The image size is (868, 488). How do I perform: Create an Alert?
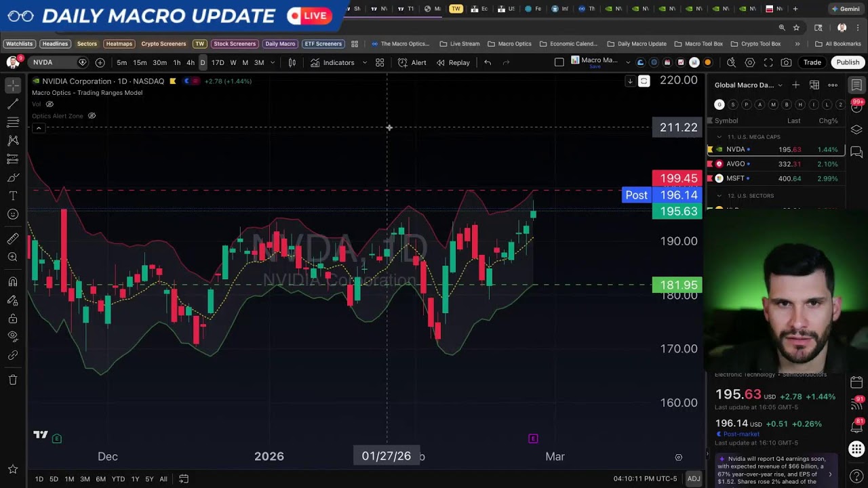click(412, 62)
